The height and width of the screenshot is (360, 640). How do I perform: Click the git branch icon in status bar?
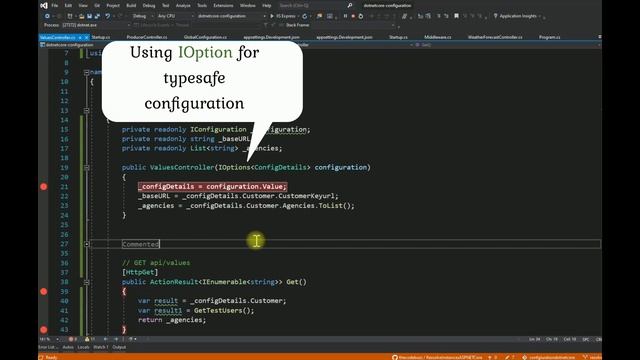tap(585, 357)
